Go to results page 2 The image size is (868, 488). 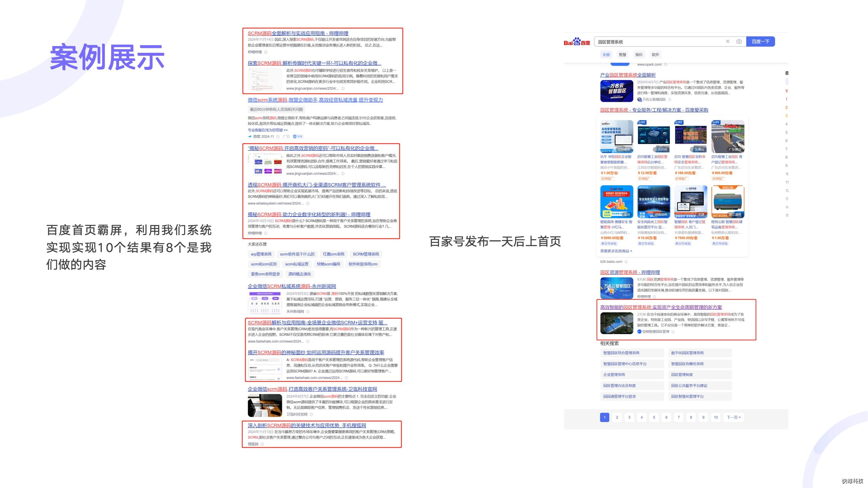(x=617, y=418)
